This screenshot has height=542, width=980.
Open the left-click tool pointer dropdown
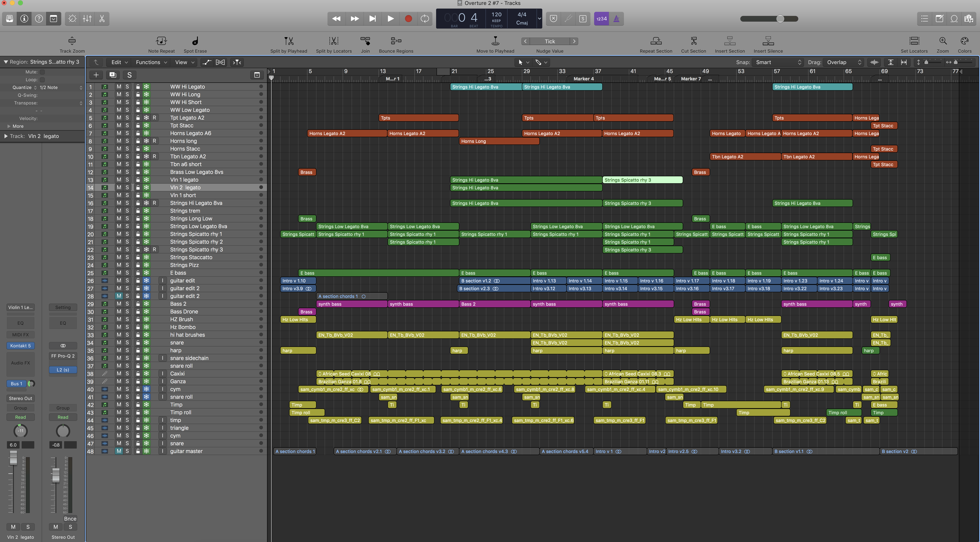523,62
